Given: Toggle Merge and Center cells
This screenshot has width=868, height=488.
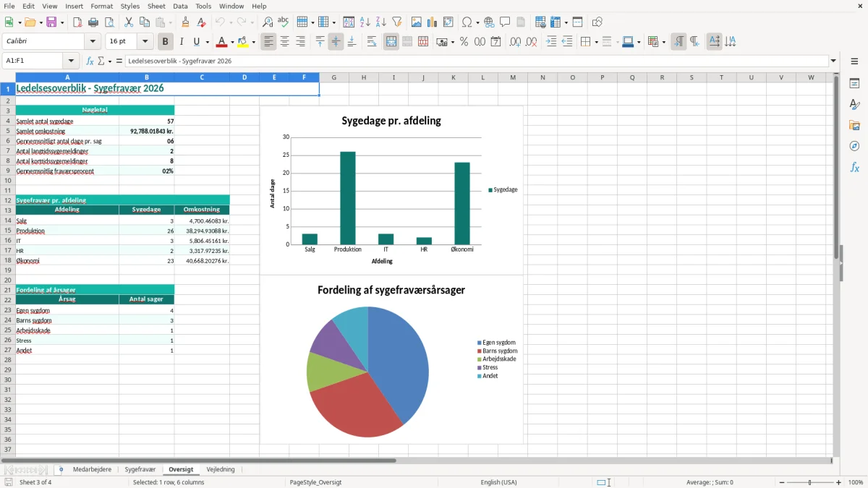Looking at the screenshot, I should (391, 42).
